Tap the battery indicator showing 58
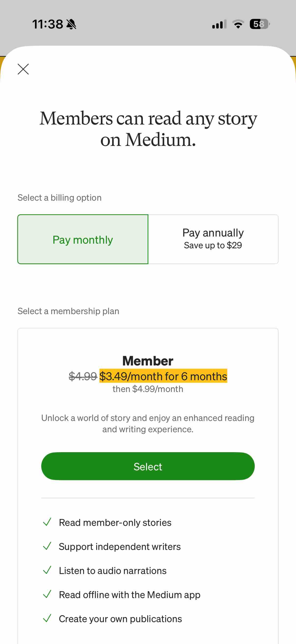 [x=260, y=24]
